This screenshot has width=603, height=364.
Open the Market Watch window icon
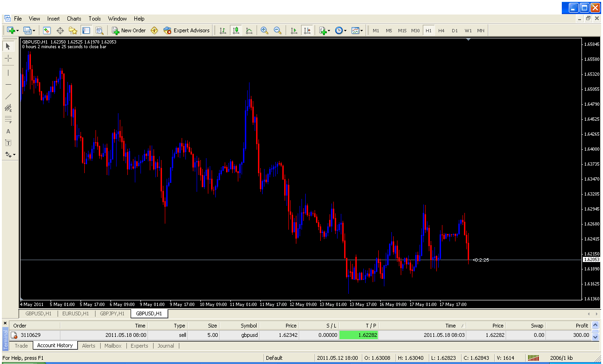(47, 30)
